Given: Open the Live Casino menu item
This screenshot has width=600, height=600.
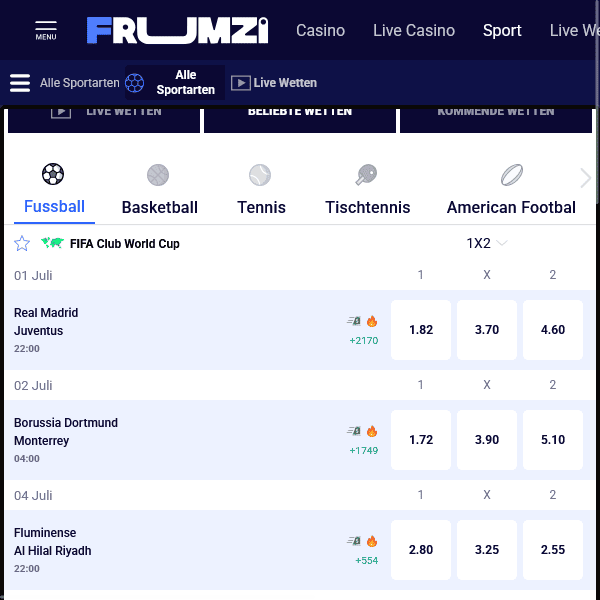Looking at the screenshot, I should [x=414, y=31].
